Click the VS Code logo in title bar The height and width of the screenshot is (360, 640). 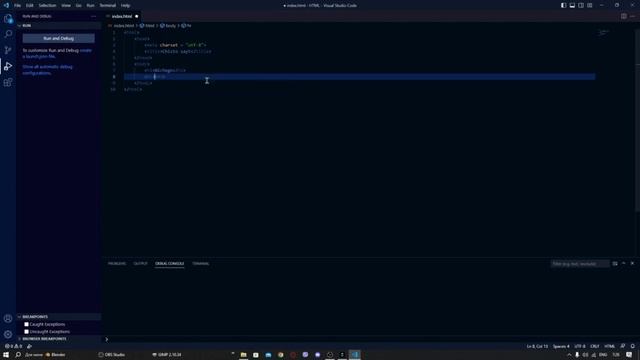pyautogui.click(x=6, y=5)
